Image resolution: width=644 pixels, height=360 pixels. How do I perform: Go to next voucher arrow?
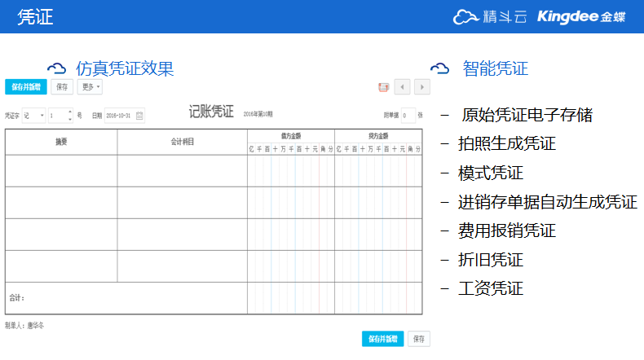[x=422, y=87]
